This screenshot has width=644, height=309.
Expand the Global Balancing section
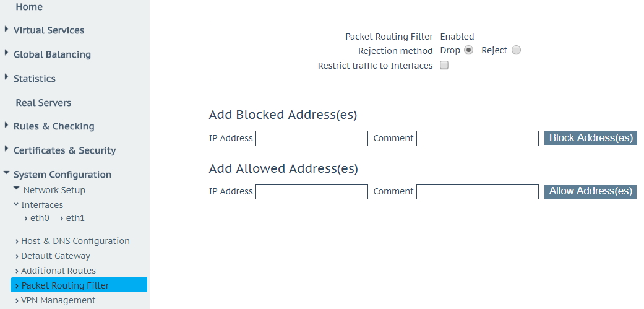tap(6, 53)
